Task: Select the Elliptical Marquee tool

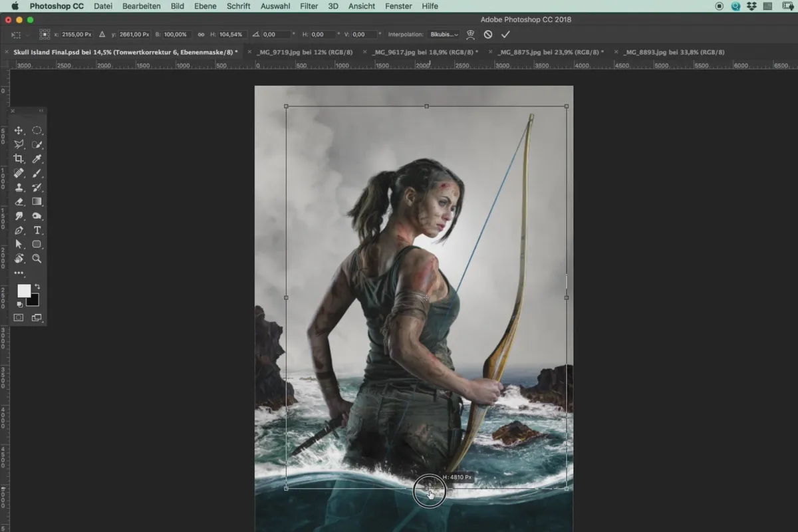Action: [37, 130]
